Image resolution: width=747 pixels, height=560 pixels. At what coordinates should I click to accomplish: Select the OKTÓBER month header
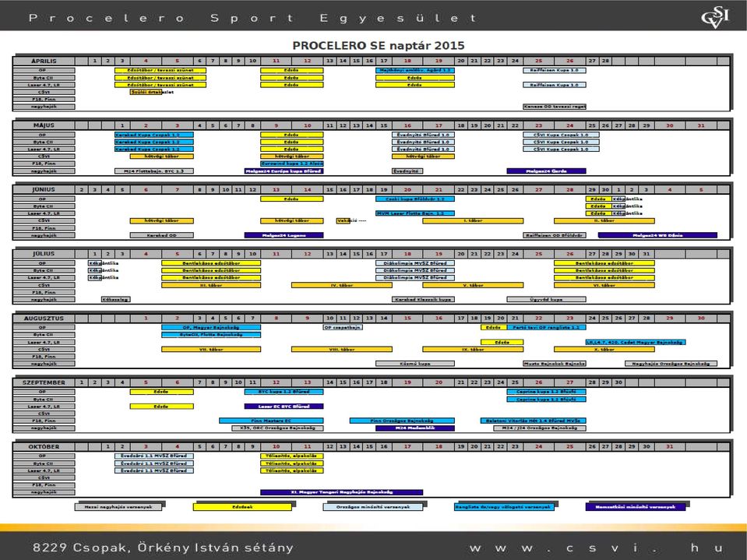pyautogui.click(x=44, y=446)
